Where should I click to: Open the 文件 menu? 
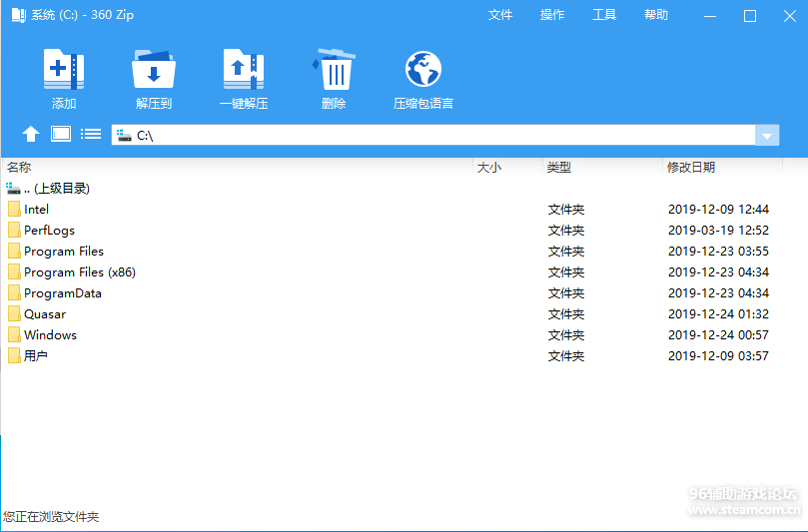[x=499, y=15]
